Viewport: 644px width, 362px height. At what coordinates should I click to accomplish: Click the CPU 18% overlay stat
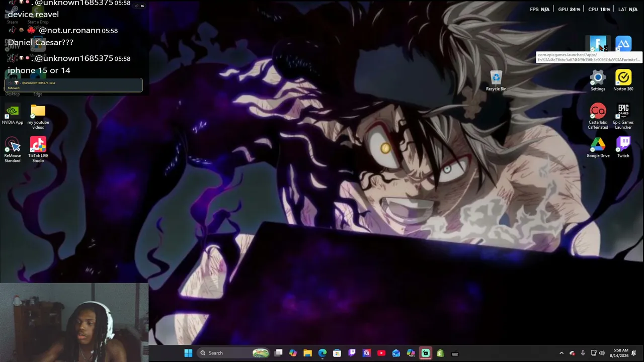[599, 10]
